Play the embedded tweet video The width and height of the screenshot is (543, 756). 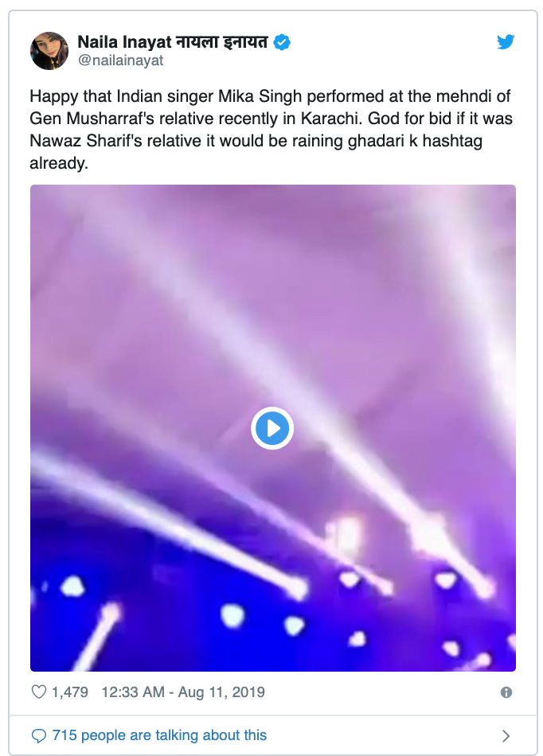[272, 428]
